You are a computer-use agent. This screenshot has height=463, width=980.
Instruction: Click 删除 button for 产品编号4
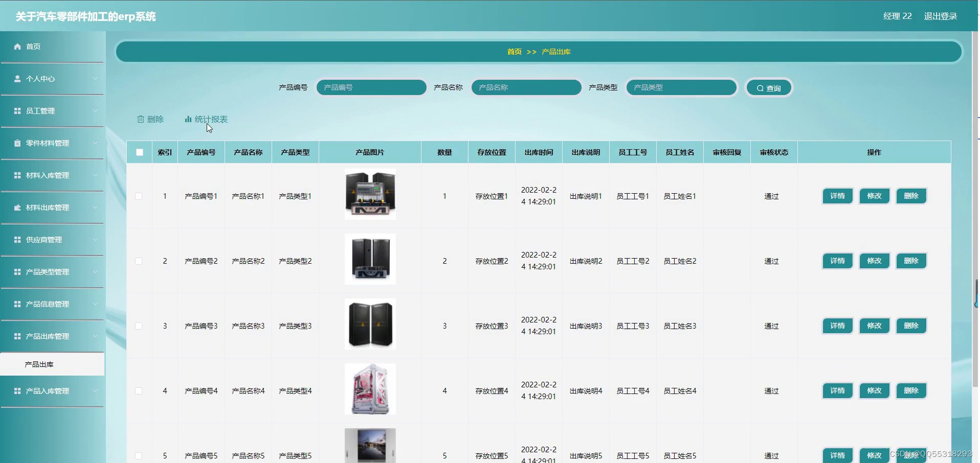911,391
